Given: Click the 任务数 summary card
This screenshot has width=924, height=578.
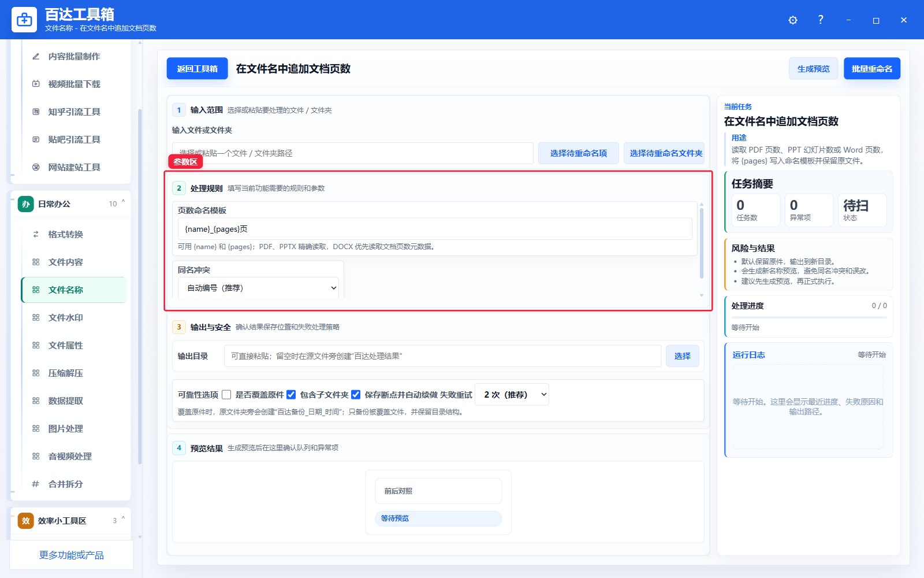Looking at the screenshot, I should click(755, 210).
